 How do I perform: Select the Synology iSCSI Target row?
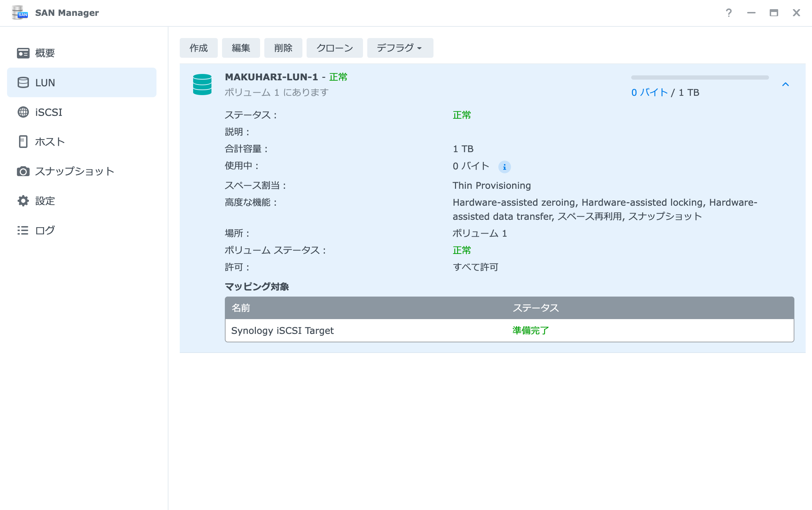click(x=509, y=330)
